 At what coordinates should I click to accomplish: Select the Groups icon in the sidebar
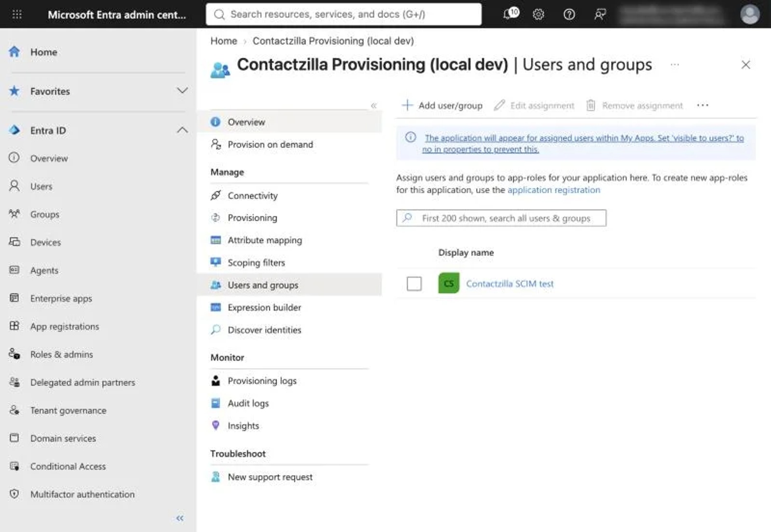14,214
